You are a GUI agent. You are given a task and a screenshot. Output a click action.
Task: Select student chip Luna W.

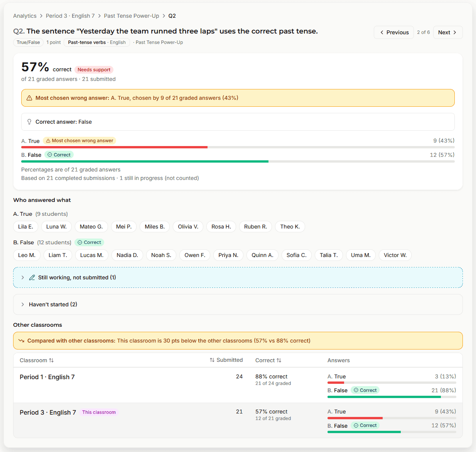tap(56, 227)
